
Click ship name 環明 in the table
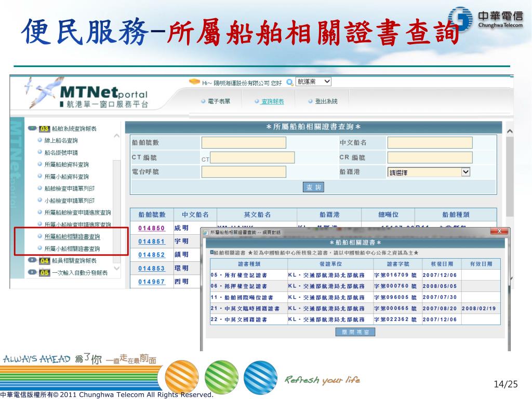coord(181,268)
